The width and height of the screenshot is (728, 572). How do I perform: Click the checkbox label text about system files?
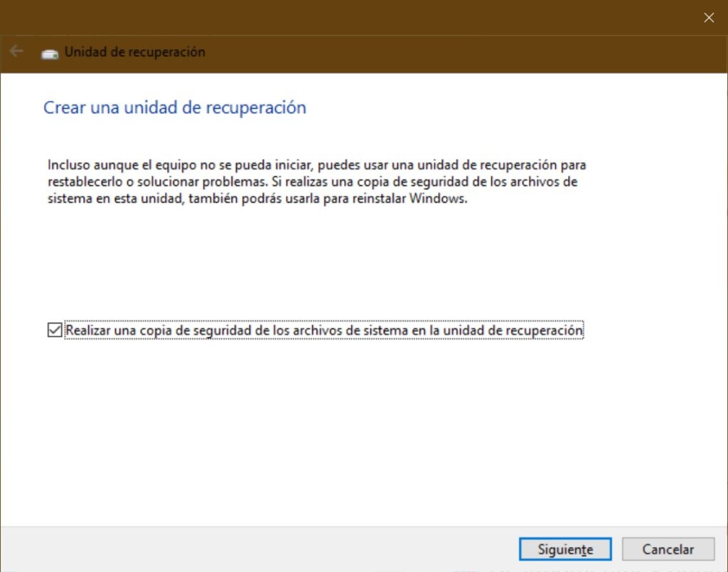(323, 330)
